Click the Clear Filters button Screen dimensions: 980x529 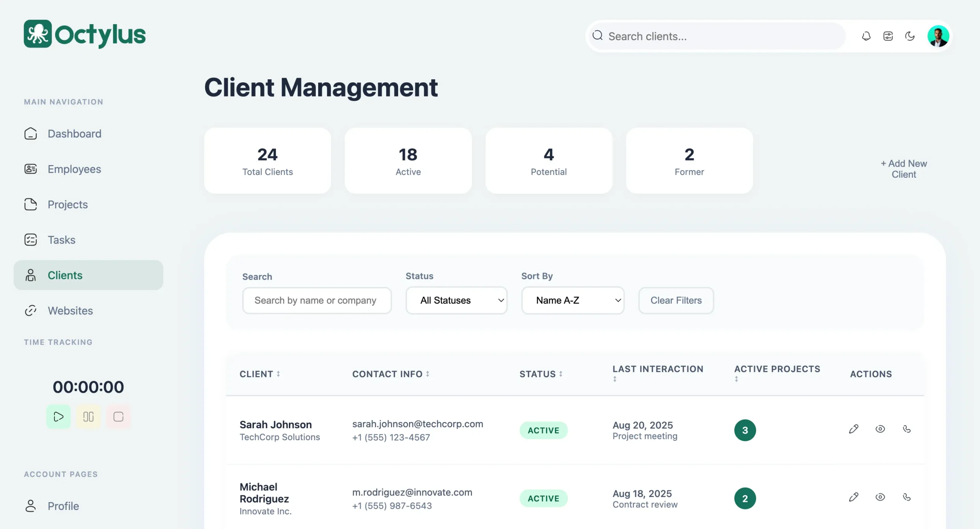(x=676, y=300)
